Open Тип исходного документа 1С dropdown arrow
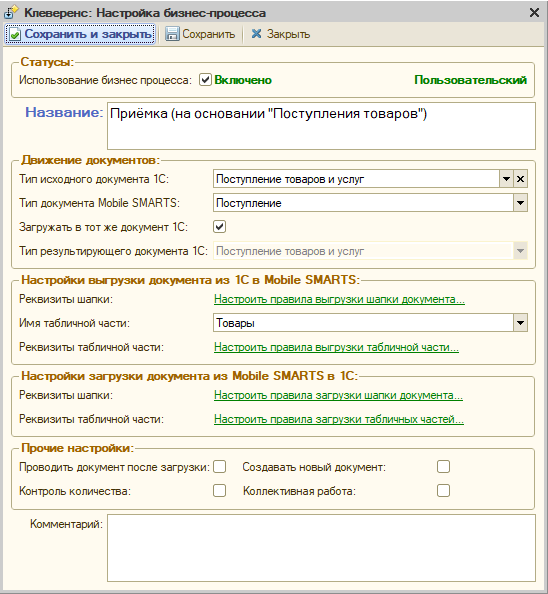 pyautogui.click(x=506, y=179)
